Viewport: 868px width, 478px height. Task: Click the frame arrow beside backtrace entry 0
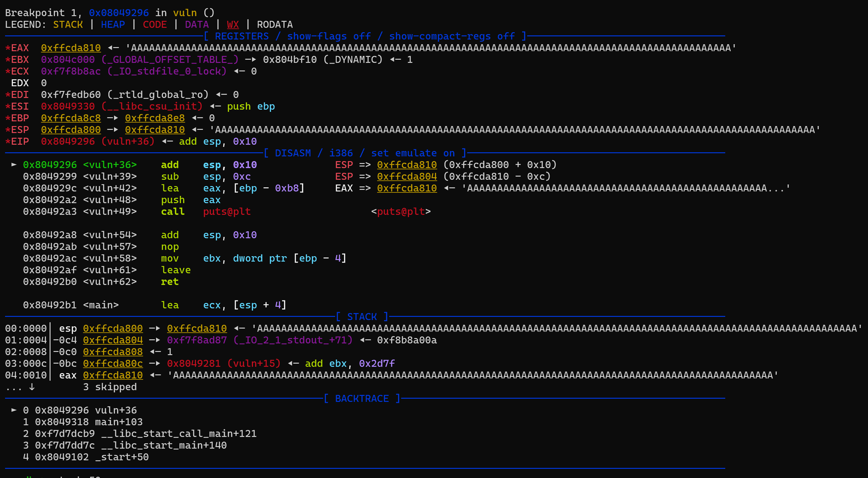pyautogui.click(x=14, y=410)
